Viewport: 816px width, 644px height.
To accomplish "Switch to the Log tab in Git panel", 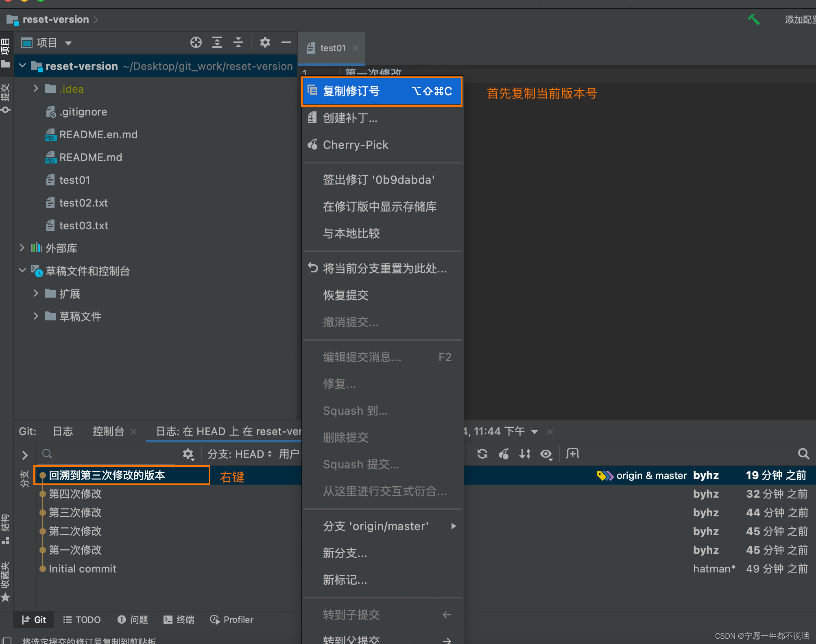I will [x=63, y=431].
